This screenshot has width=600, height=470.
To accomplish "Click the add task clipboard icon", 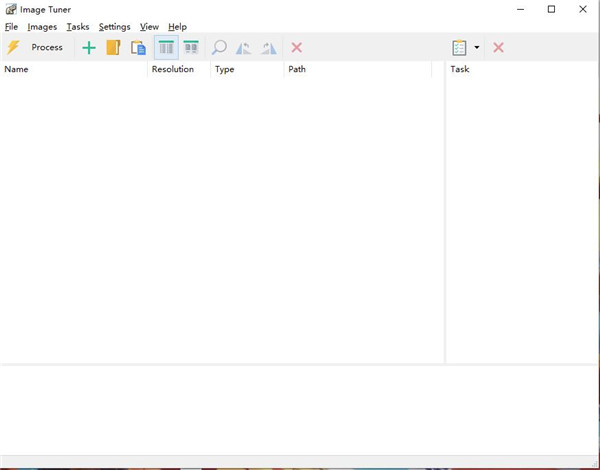I will pos(459,47).
